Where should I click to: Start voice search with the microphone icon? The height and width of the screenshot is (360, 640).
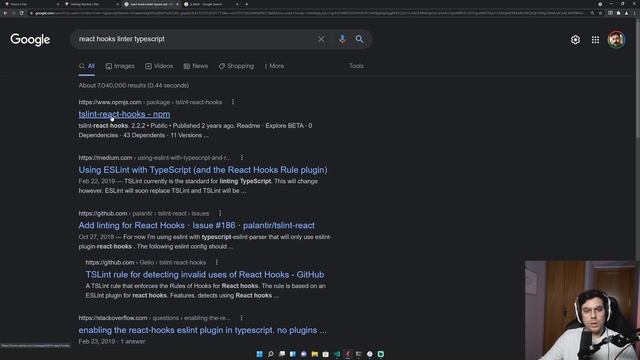click(342, 39)
